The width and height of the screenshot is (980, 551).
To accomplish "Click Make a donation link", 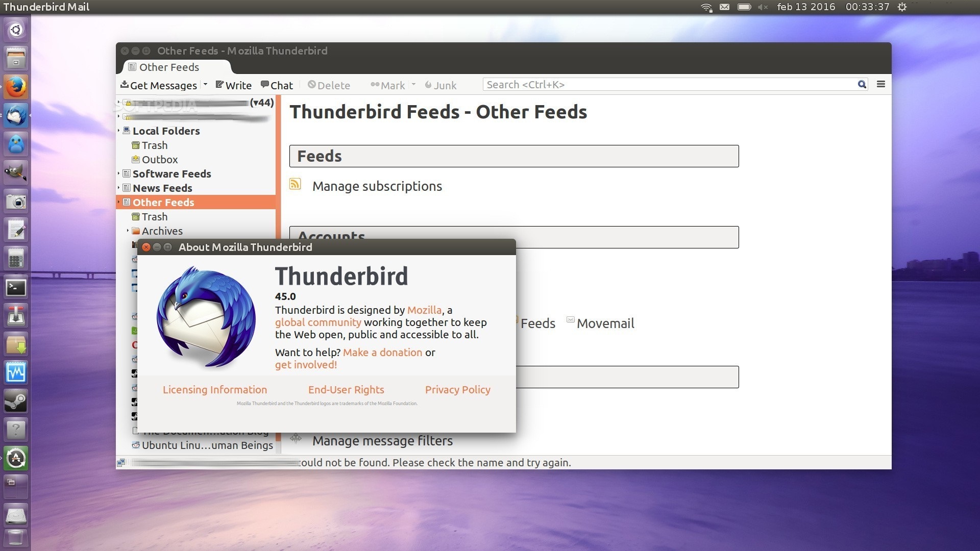I will click(382, 353).
